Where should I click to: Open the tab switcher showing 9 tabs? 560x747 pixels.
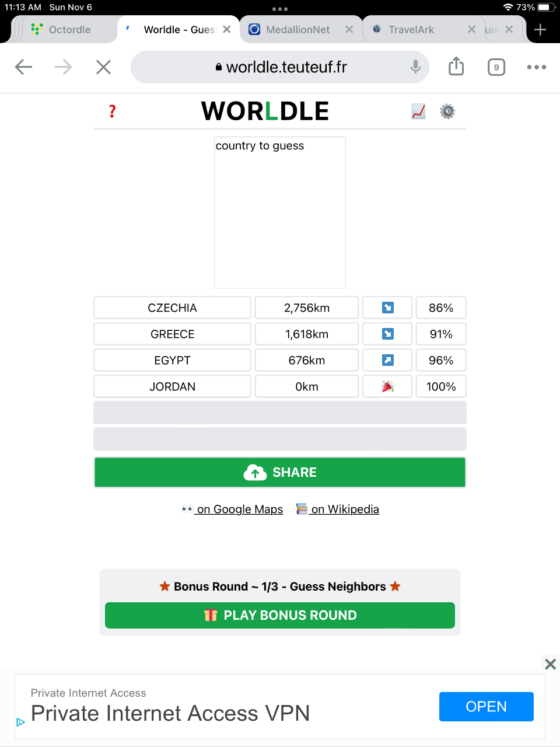496,67
